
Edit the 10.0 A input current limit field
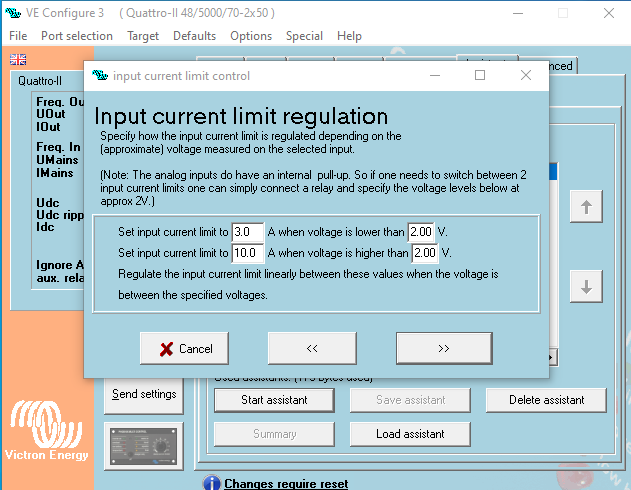[247, 253]
